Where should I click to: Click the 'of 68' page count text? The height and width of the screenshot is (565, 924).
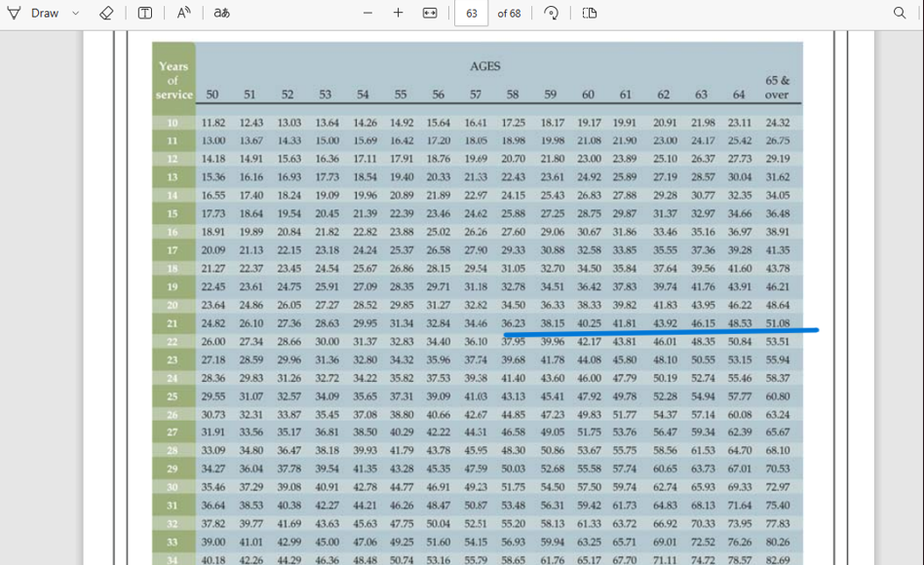(509, 14)
